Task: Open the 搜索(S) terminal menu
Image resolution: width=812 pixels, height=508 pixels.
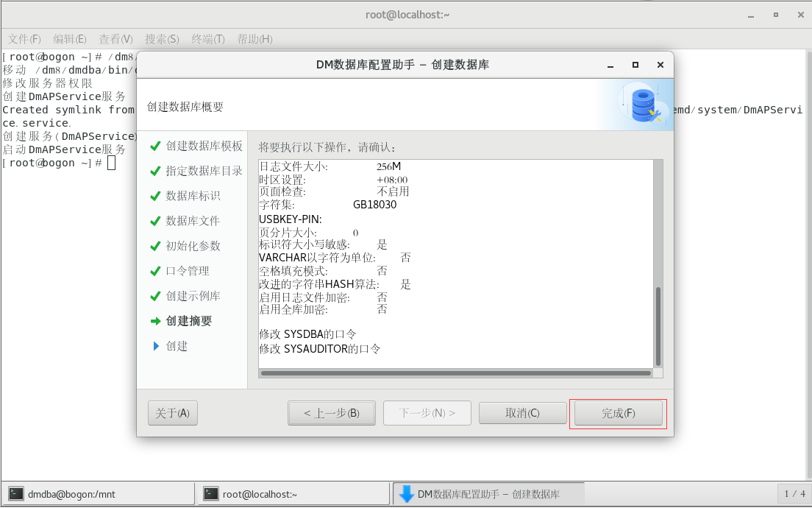Action: click(162, 39)
